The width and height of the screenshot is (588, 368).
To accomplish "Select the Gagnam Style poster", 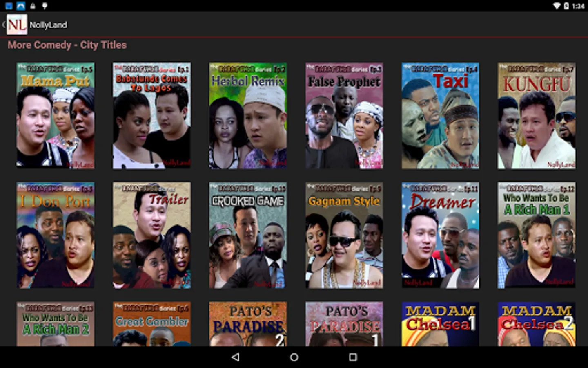I will 344,235.
